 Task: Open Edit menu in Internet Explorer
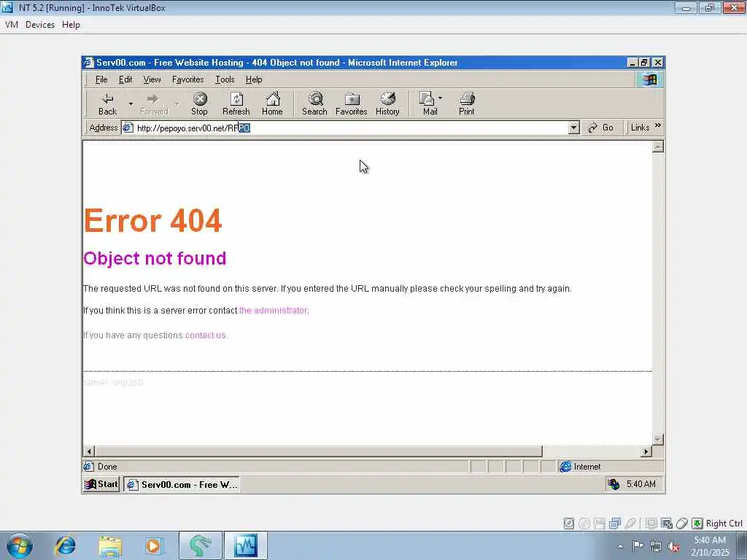125,79
